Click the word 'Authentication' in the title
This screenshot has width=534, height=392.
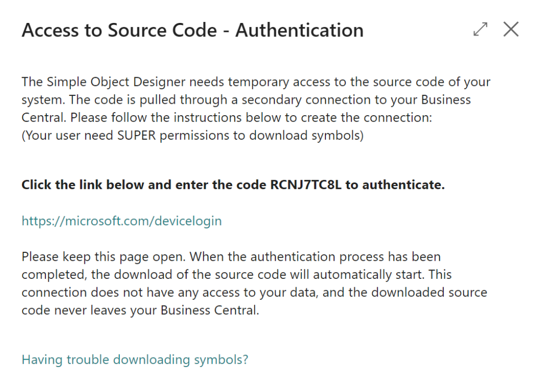(x=299, y=30)
